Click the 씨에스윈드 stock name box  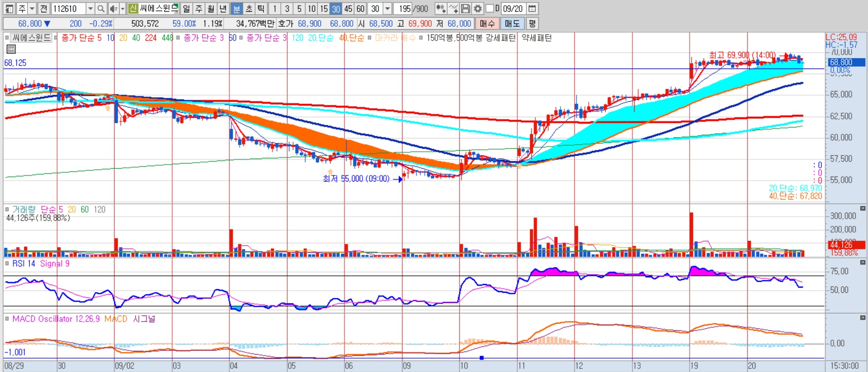coord(159,9)
